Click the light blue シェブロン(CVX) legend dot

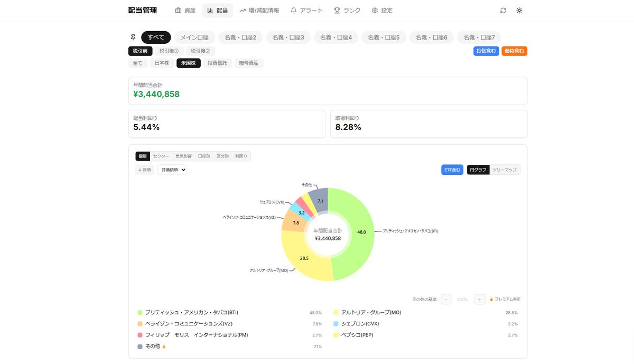click(336, 324)
